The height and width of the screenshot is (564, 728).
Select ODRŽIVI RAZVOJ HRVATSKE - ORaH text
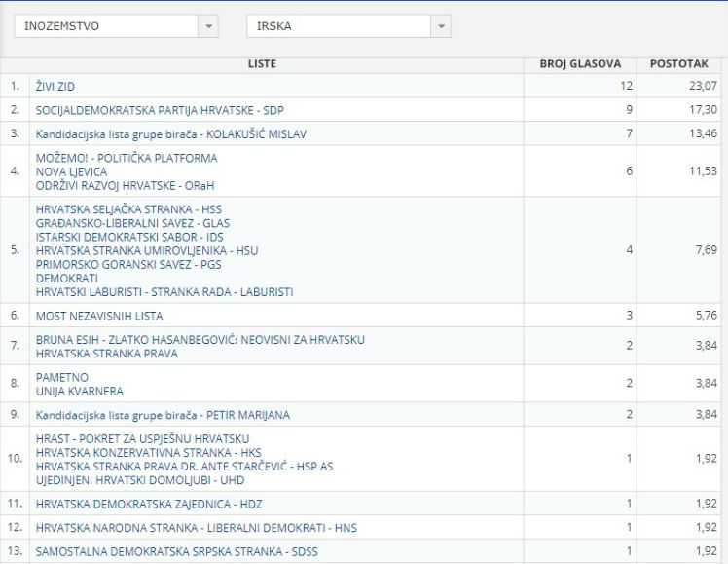pos(125,185)
